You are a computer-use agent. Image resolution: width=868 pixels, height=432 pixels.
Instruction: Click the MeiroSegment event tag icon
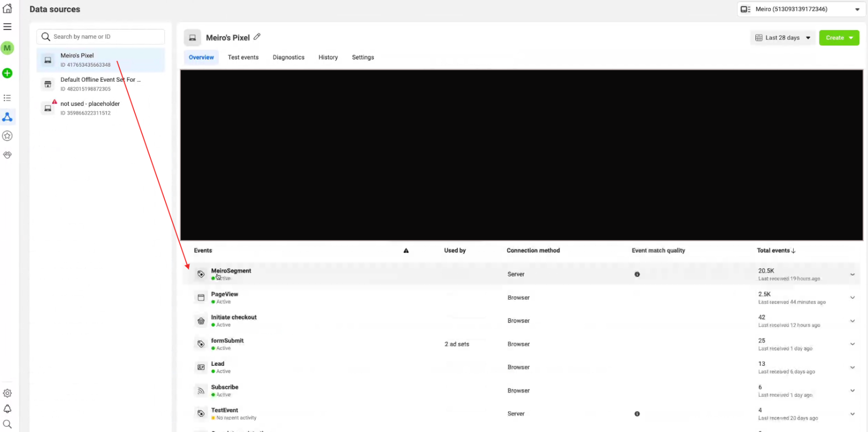[x=201, y=274]
